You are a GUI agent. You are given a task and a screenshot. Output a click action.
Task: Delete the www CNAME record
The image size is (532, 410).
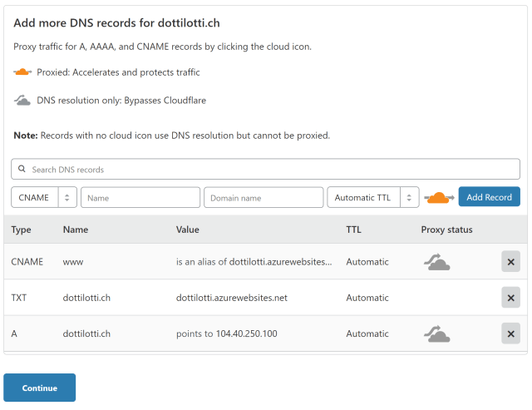510,262
